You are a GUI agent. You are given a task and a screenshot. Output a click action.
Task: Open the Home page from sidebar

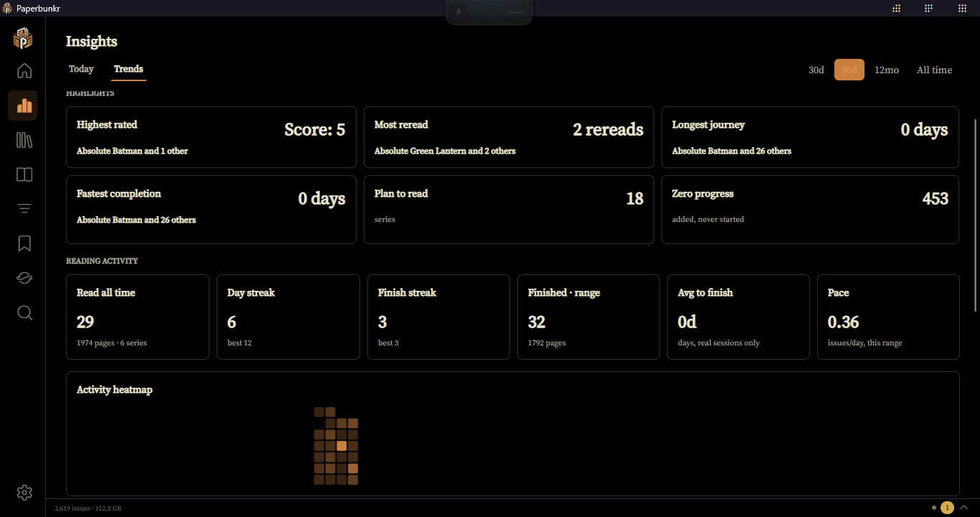point(24,71)
